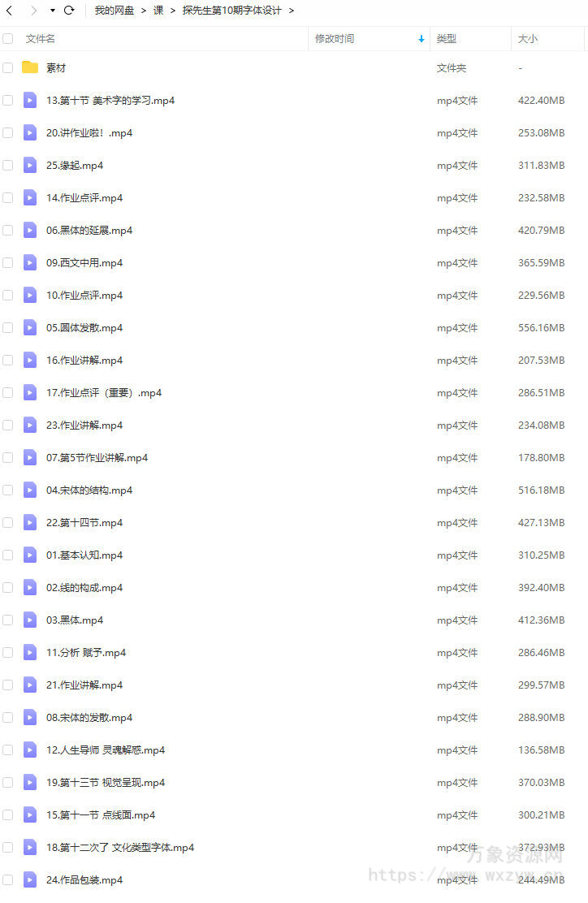The image size is (588, 903).
Task: Click the blue sort direction arrow
Action: coord(422,39)
